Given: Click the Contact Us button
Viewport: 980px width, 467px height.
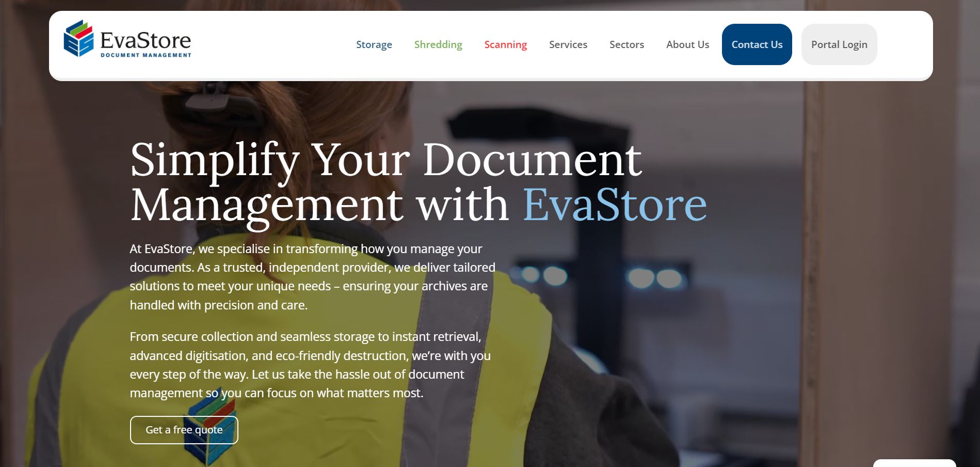Looking at the screenshot, I should coord(757,44).
